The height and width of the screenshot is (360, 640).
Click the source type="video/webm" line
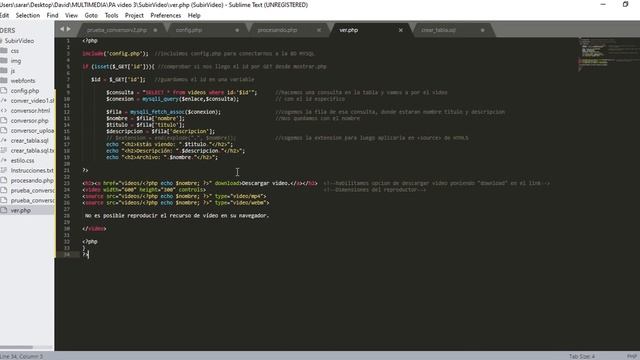[176, 202]
